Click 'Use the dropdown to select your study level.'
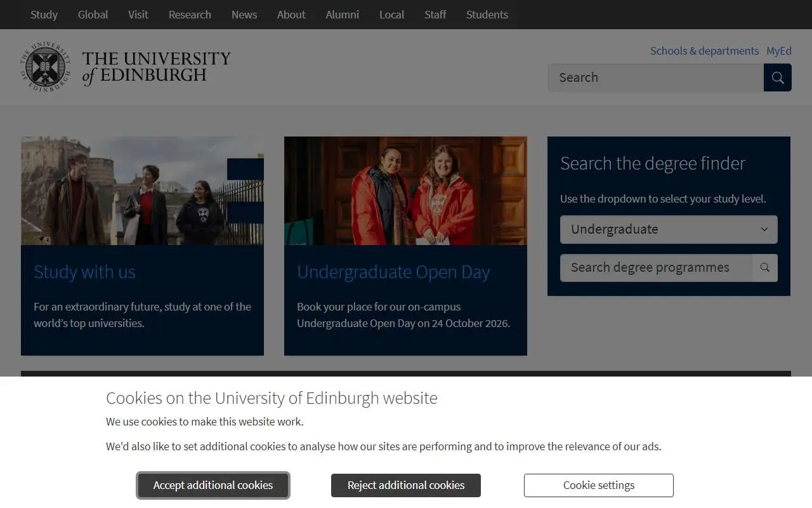Viewport: 812px width, 508px height. tap(663, 199)
